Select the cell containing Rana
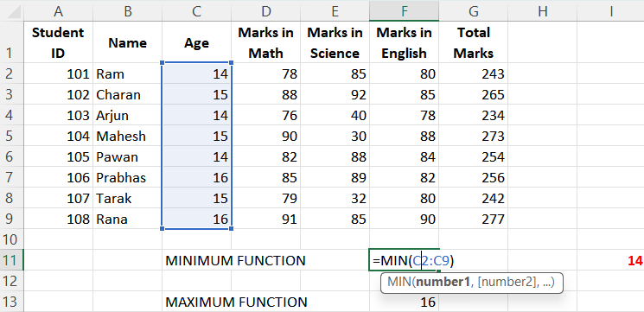The image size is (644, 312). [x=128, y=219]
